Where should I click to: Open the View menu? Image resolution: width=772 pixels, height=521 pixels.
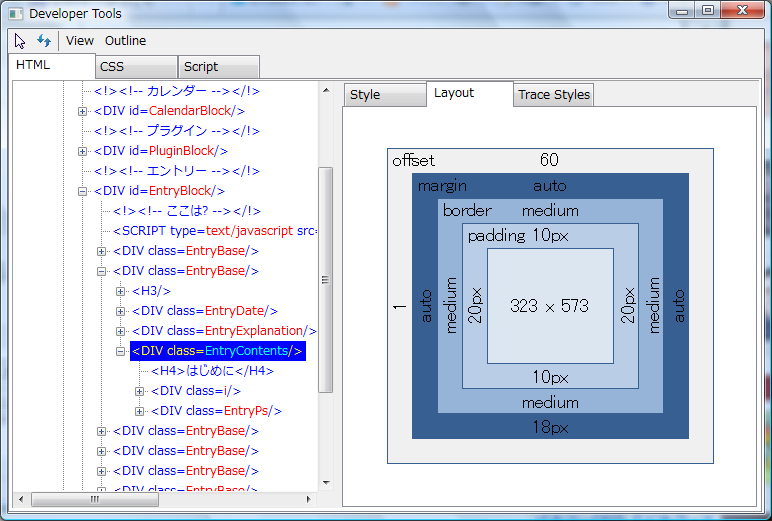tap(80, 41)
